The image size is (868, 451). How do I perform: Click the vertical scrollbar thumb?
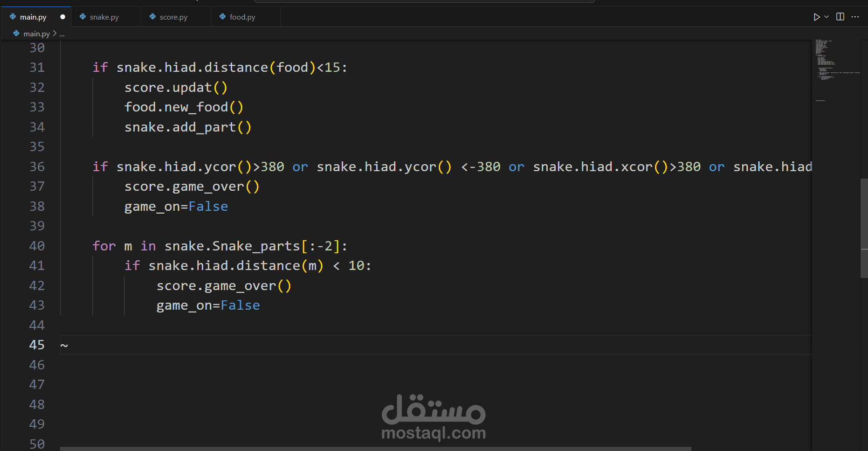point(864,229)
